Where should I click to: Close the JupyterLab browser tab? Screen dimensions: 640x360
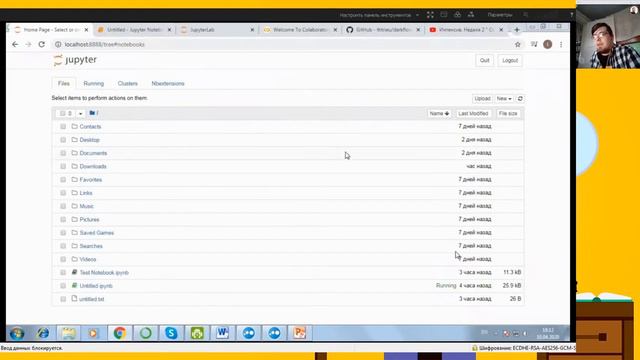click(252, 30)
